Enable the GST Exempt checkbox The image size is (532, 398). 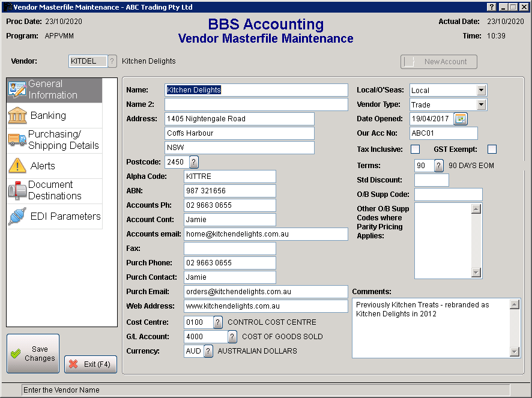tap(492, 149)
